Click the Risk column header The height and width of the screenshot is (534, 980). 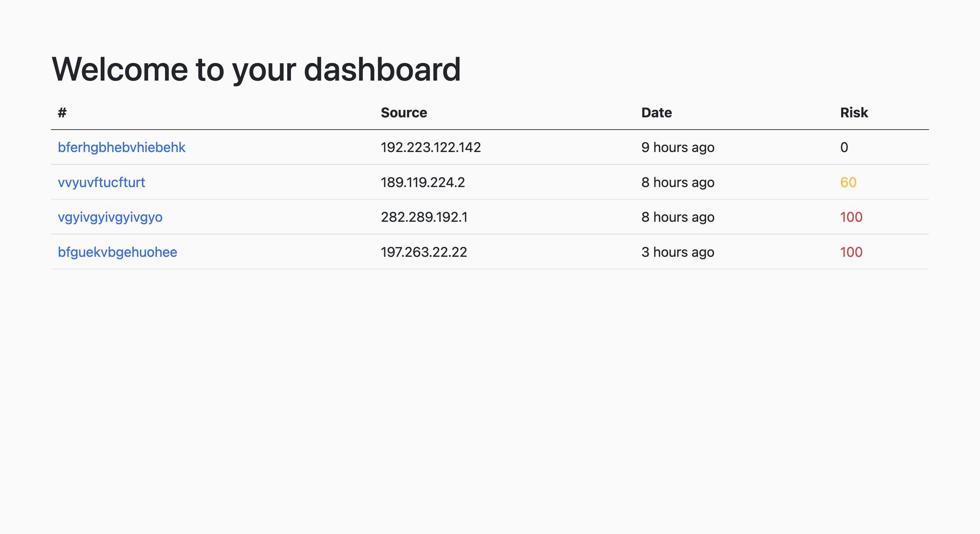[854, 113]
